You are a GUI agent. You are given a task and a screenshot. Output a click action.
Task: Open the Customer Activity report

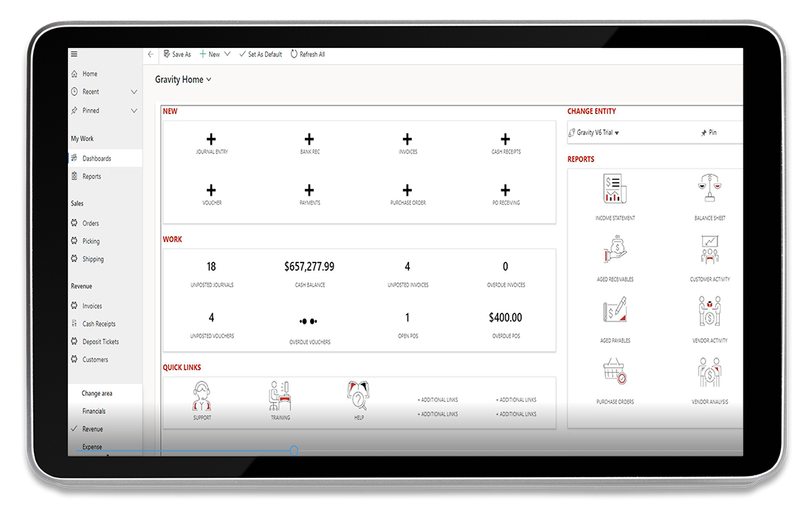[709, 258]
